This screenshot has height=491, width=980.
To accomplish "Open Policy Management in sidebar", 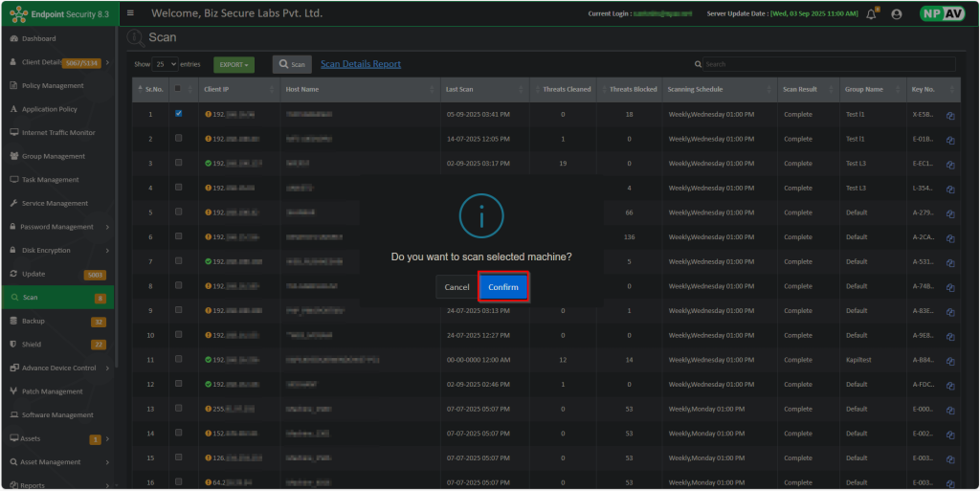I will 53,85.
